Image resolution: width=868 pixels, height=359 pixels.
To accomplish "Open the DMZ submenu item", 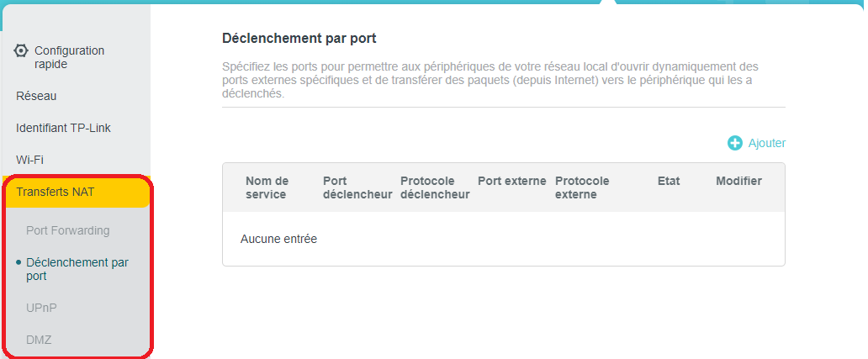I will click(39, 340).
